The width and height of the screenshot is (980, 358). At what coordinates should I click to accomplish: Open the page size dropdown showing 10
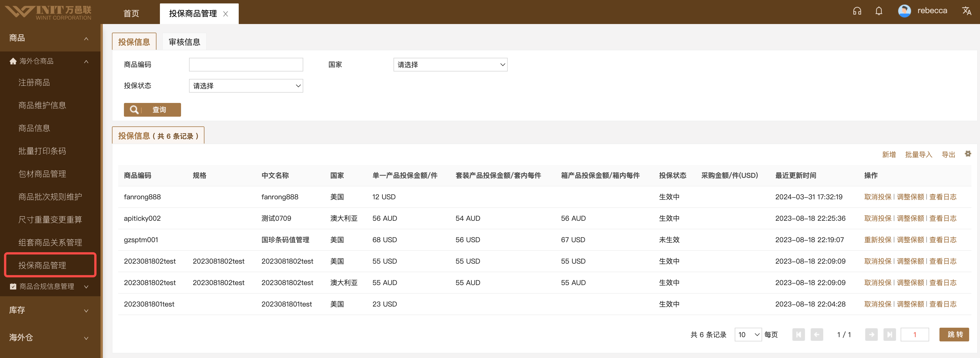(x=748, y=335)
